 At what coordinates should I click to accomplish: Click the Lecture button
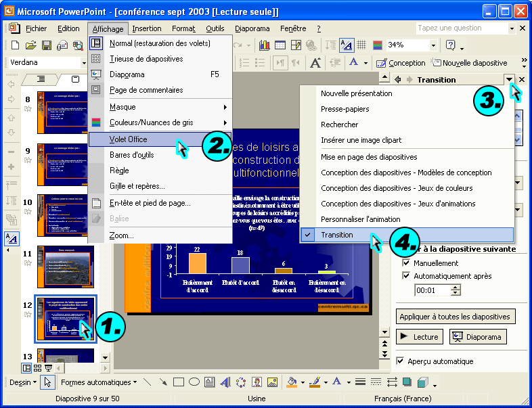[x=420, y=336]
